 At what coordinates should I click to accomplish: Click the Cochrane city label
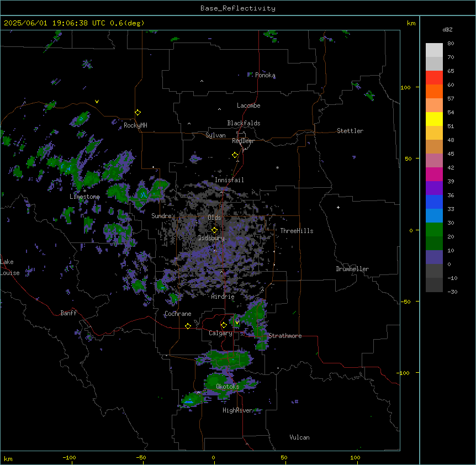(x=178, y=314)
